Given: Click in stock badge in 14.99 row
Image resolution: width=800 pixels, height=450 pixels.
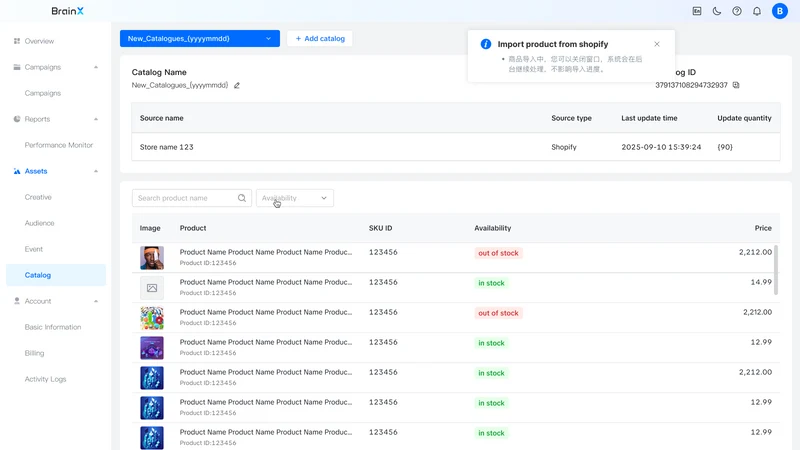Looking at the screenshot, I should [491, 283].
